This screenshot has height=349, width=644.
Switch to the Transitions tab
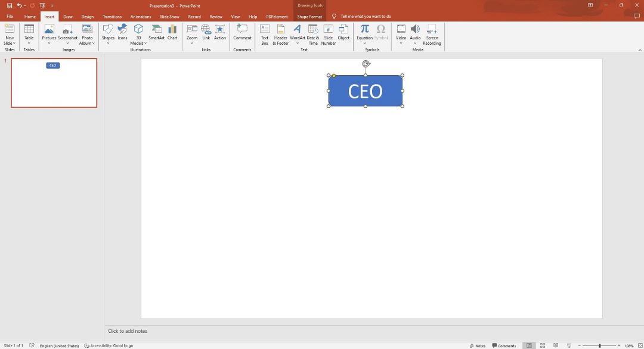pyautogui.click(x=112, y=17)
